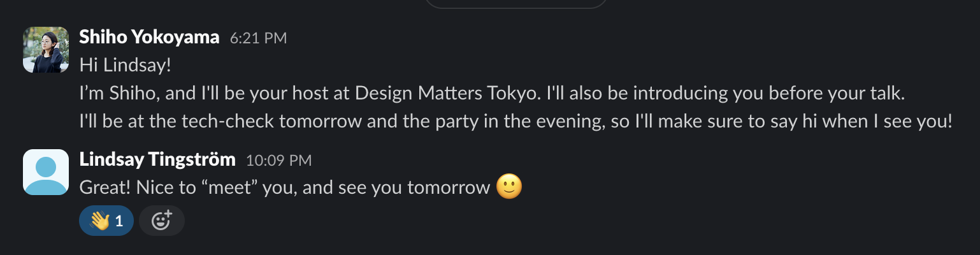Click the 10:09 PM message timestamp
Screen dimensions: 980x255
(x=278, y=160)
